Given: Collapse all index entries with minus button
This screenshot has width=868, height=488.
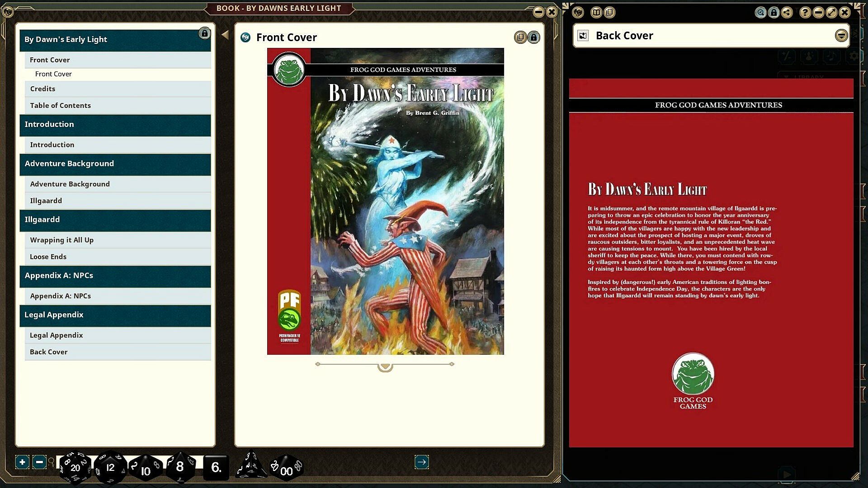Looking at the screenshot, I should tap(39, 462).
